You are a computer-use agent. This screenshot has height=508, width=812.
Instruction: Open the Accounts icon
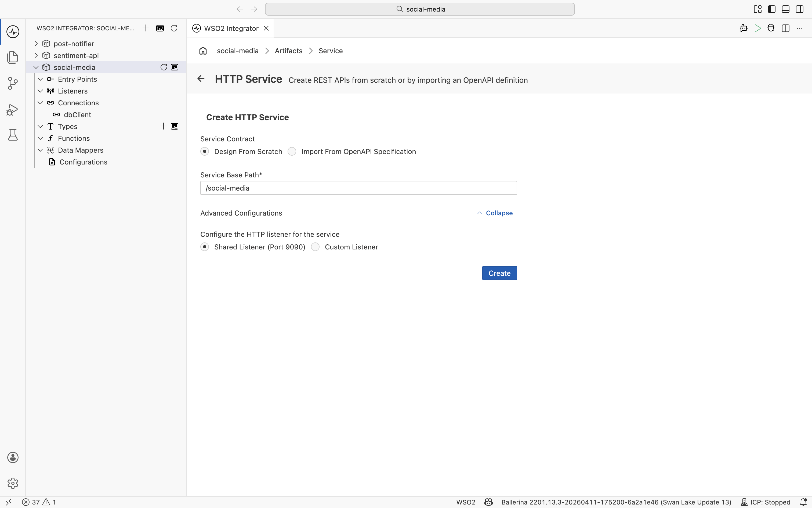(13, 457)
